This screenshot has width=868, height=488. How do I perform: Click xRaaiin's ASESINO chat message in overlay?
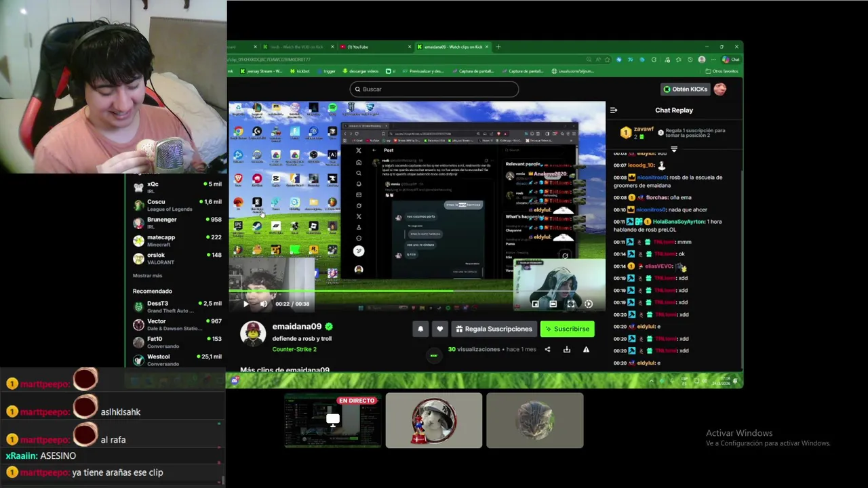[41, 456]
